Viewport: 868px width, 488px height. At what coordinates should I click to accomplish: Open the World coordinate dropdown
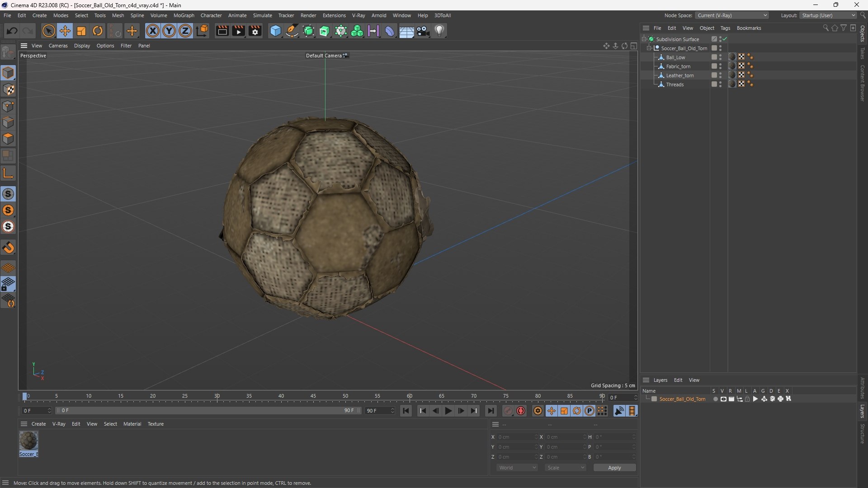click(517, 468)
